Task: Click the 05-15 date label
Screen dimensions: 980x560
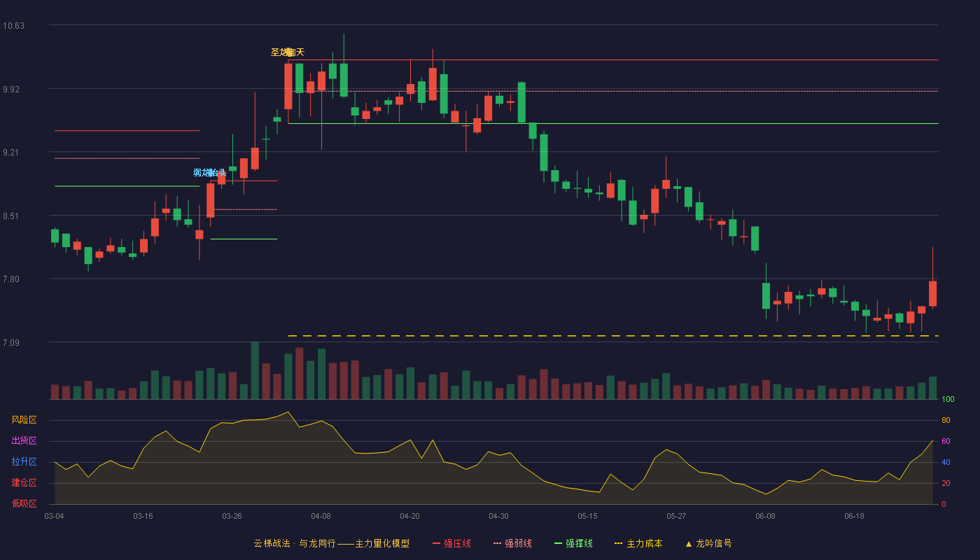Action: (588, 516)
